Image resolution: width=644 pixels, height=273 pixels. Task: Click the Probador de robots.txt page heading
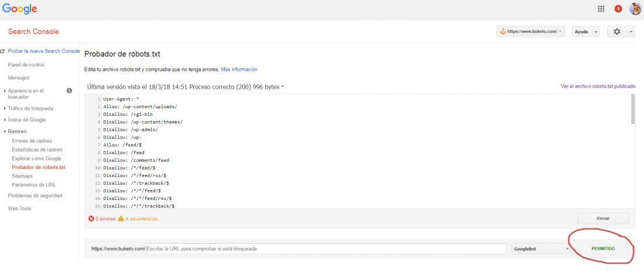(122, 54)
